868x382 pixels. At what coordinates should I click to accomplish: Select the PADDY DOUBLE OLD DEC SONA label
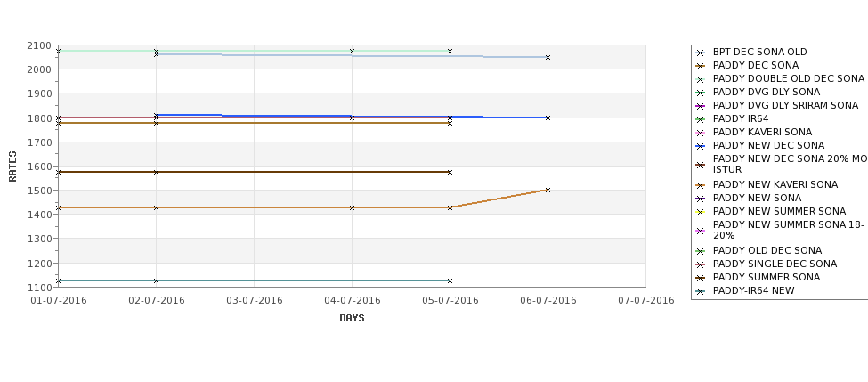tap(788, 78)
